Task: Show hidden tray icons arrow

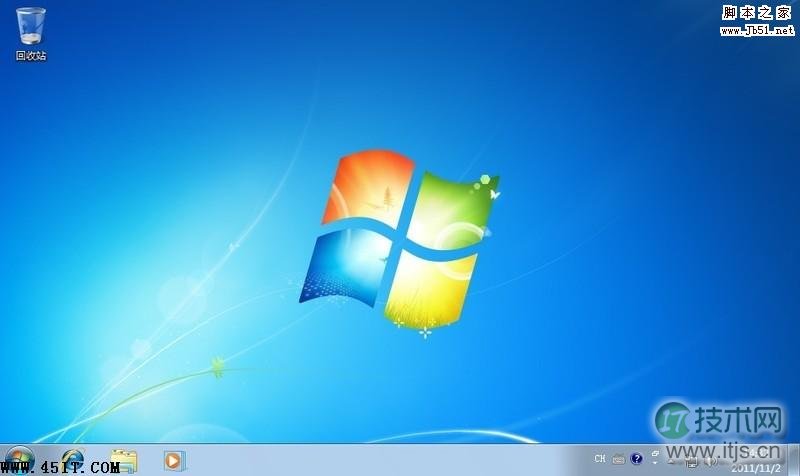Action: coord(671,461)
